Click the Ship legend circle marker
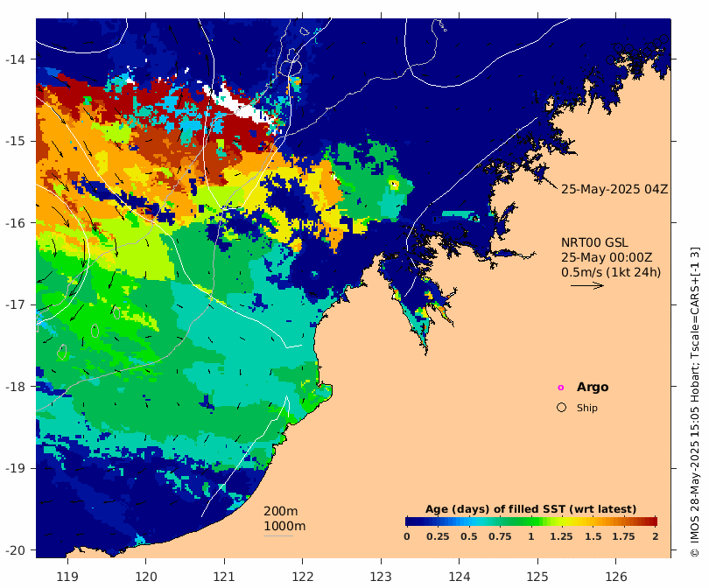This screenshot has height=588, width=709. click(561, 408)
